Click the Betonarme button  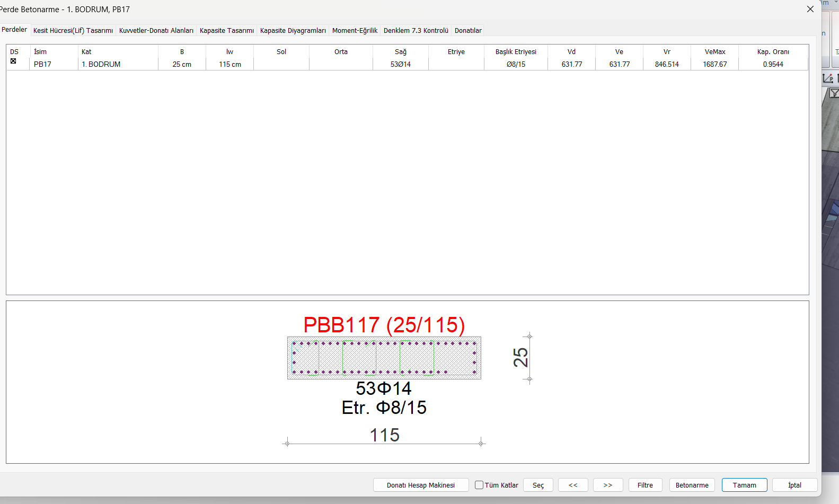coord(692,485)
